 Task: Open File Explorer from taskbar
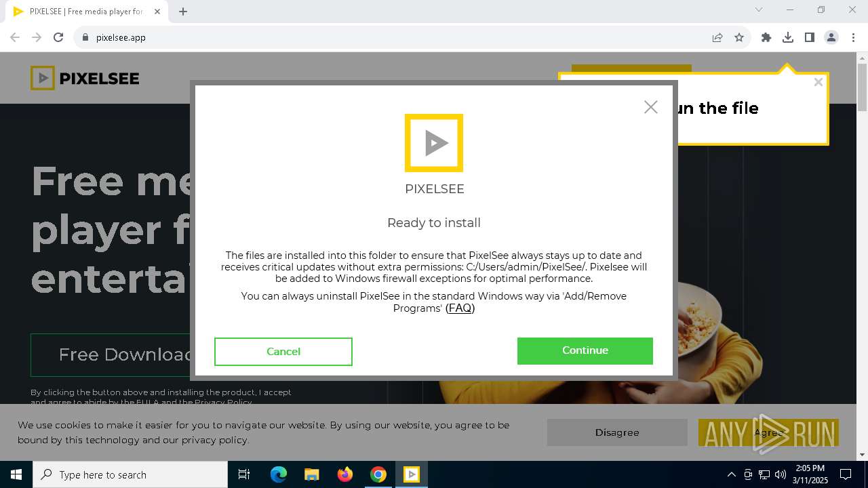point(312,474)
